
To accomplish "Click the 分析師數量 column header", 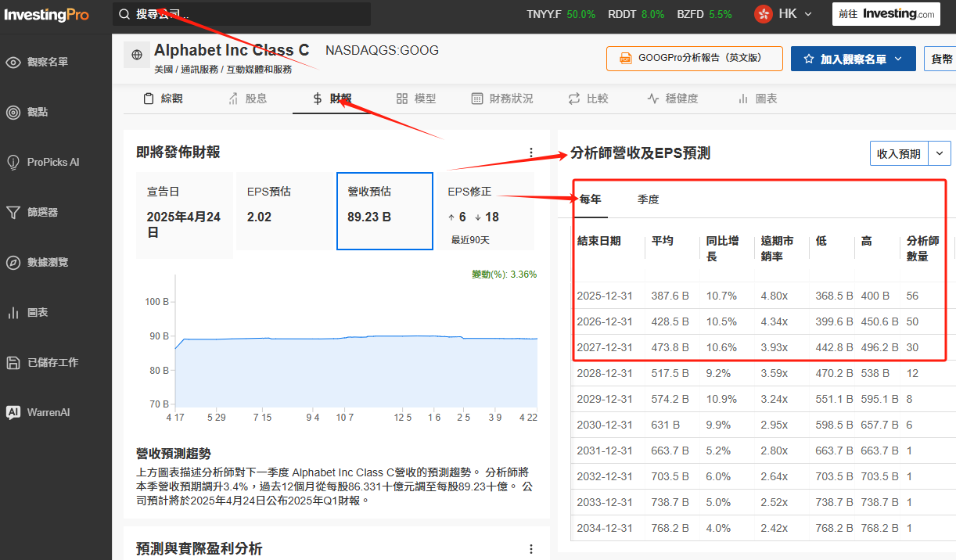I will (923, 249).
